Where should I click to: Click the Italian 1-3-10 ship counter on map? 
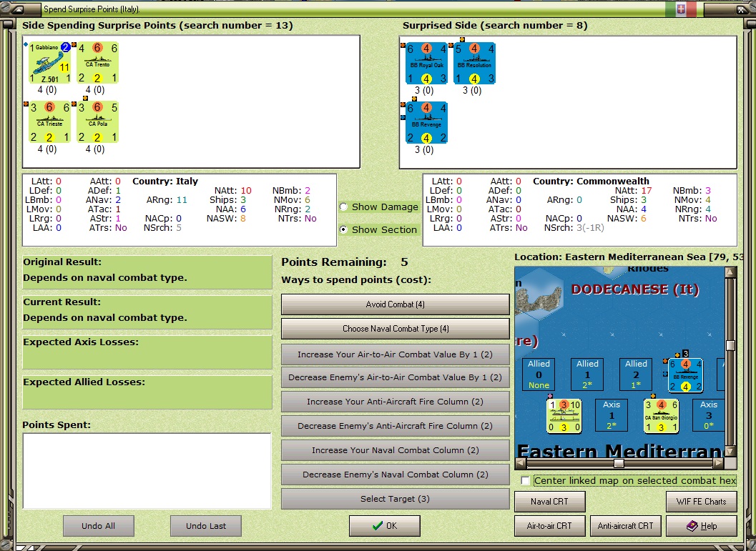(564, 416)
